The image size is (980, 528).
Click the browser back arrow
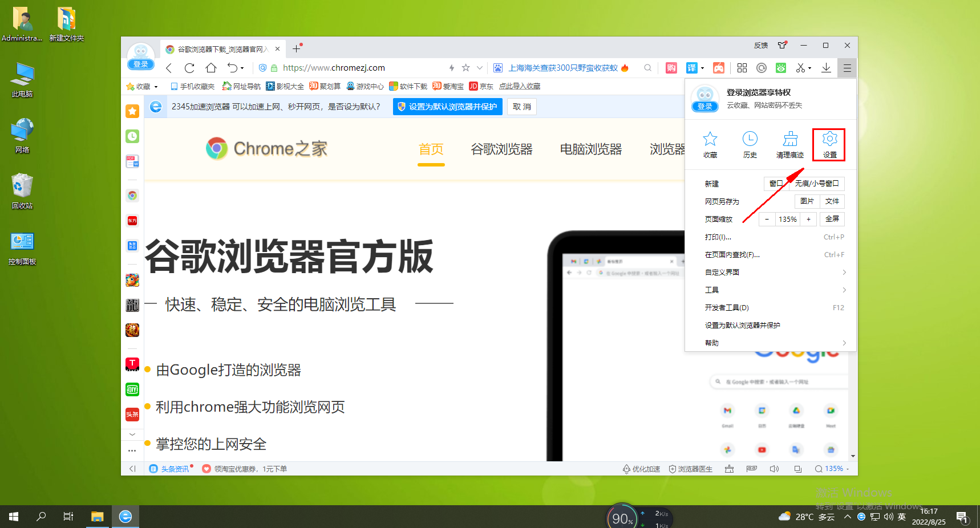pos(169,68)
